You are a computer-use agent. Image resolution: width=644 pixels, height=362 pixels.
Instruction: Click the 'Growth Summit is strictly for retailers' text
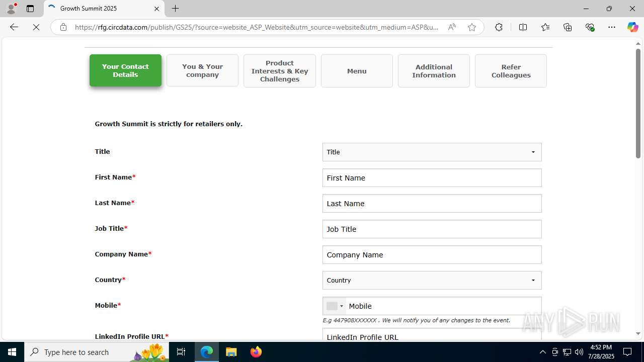(169, 124)
